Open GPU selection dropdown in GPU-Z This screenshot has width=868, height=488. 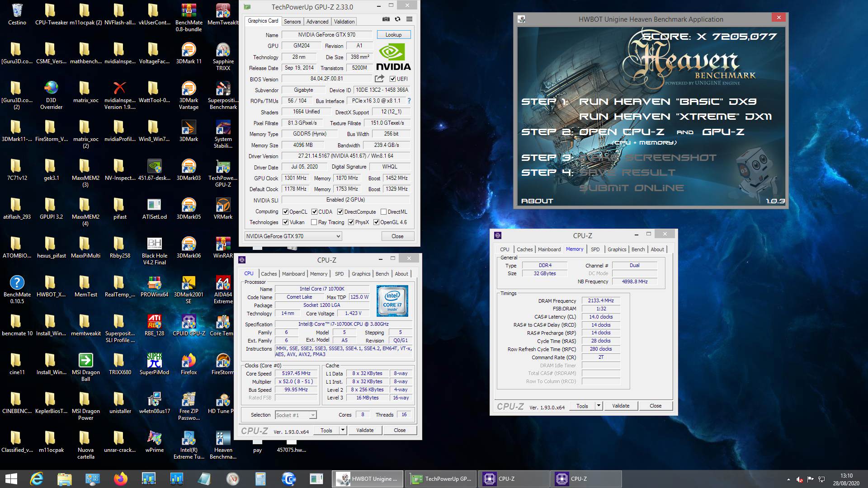coord(293,236)
